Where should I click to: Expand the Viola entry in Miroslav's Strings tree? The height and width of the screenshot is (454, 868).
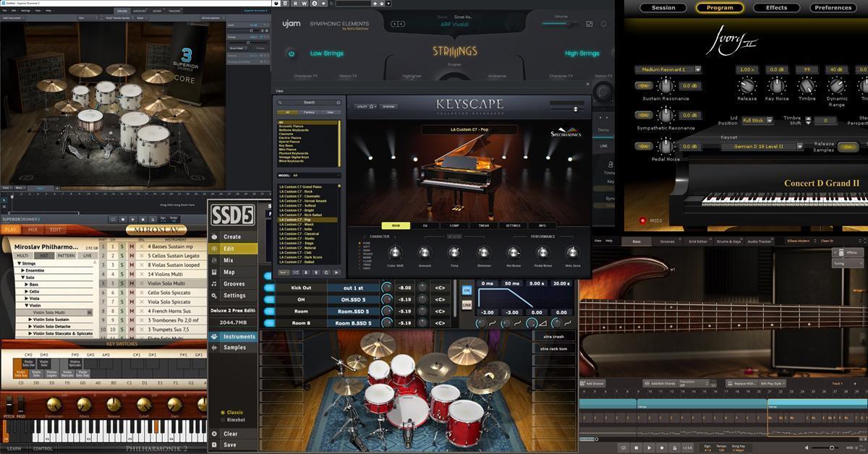[33, 298]
